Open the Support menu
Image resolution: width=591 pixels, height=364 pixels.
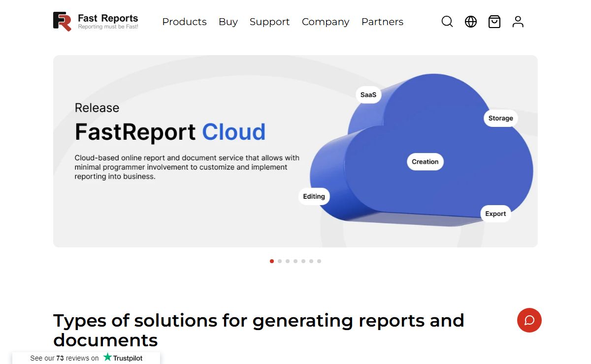point(269,22)
